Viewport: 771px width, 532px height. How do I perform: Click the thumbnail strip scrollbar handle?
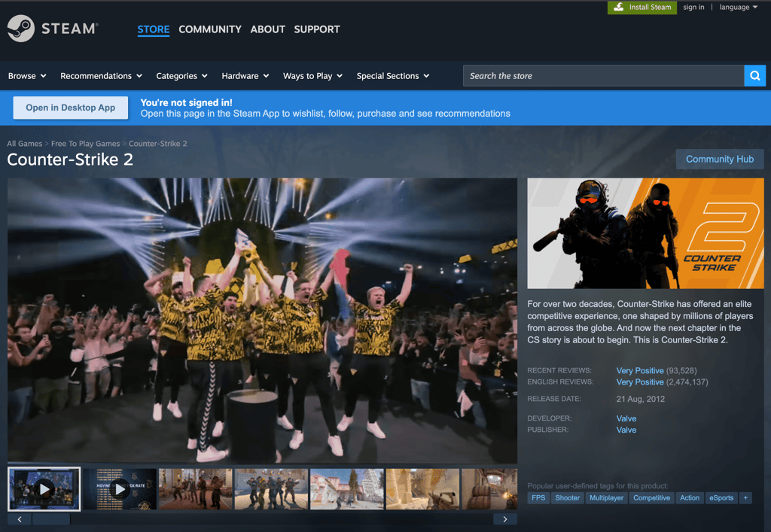coord(51,519)
